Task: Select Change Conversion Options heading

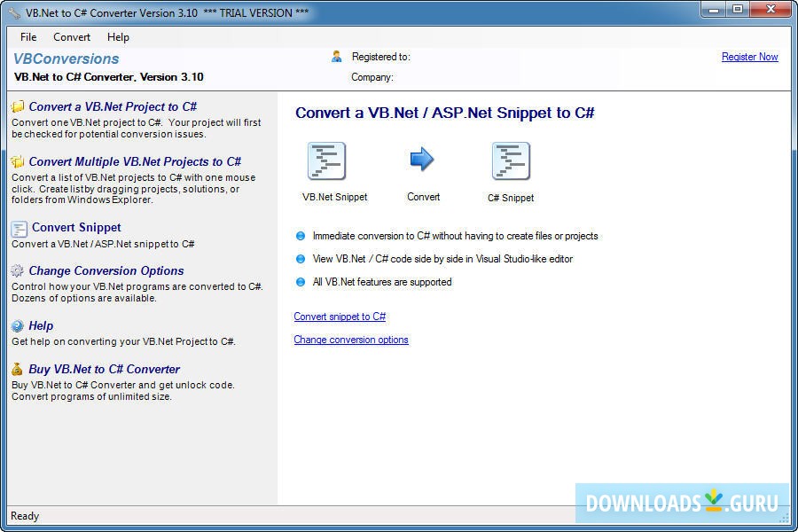Action: pos(106,270)
